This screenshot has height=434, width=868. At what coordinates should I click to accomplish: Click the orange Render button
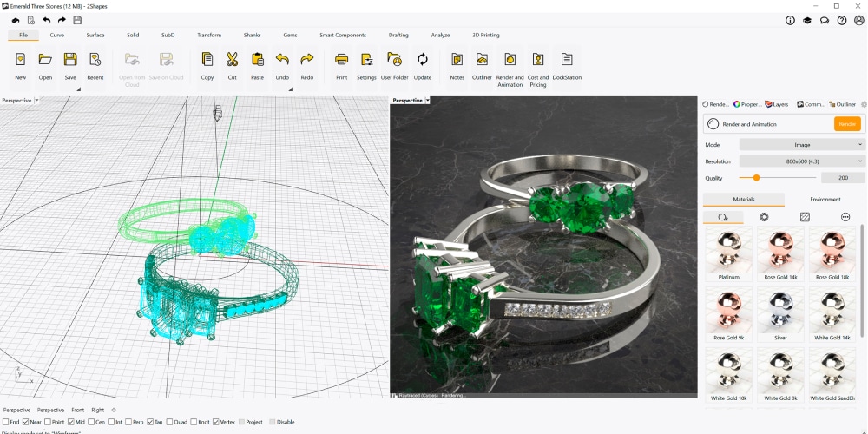(x=847, y=124)
